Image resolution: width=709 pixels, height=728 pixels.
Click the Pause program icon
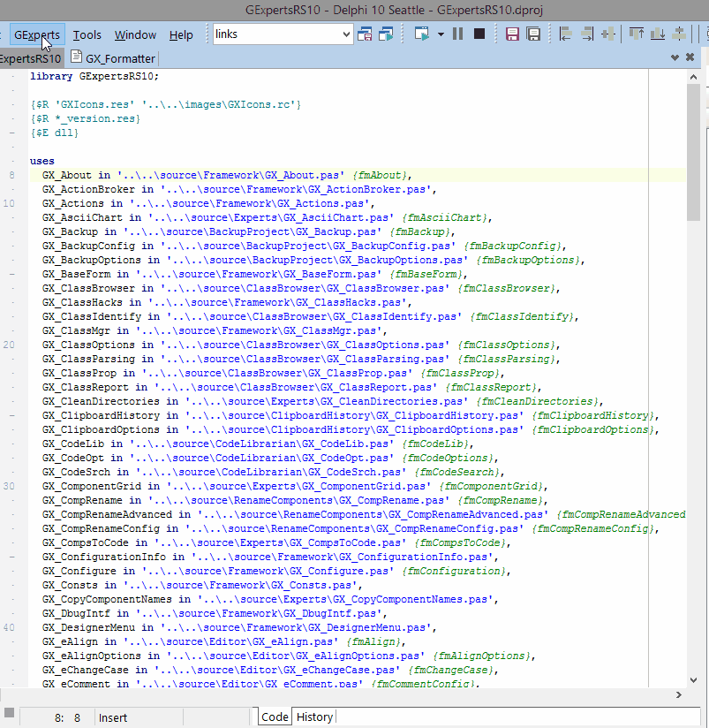tap(457, 34)
